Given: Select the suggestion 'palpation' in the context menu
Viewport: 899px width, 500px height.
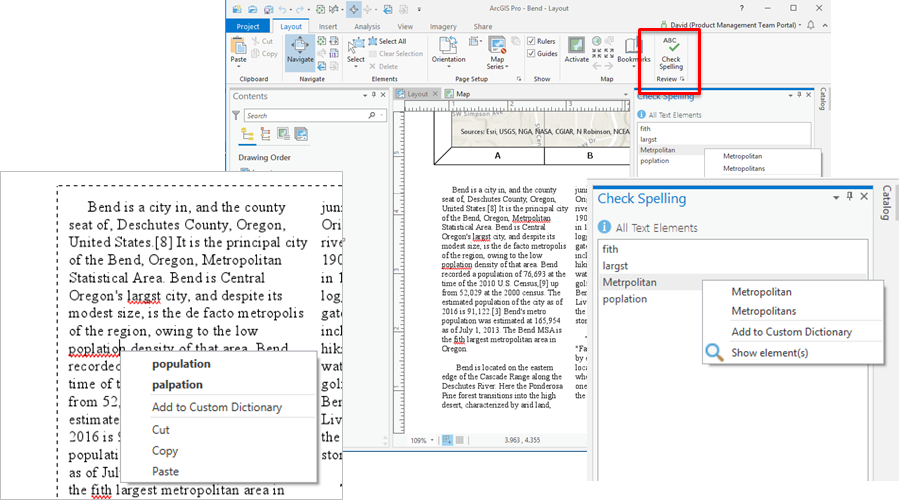Looking at the screenshot, I should (177, 385).
